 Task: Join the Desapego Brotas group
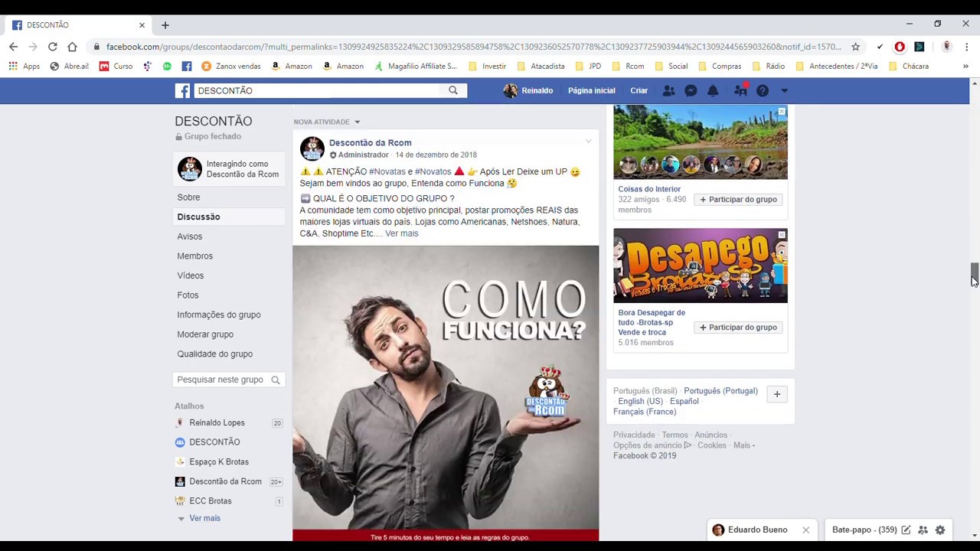click(737, 327)
